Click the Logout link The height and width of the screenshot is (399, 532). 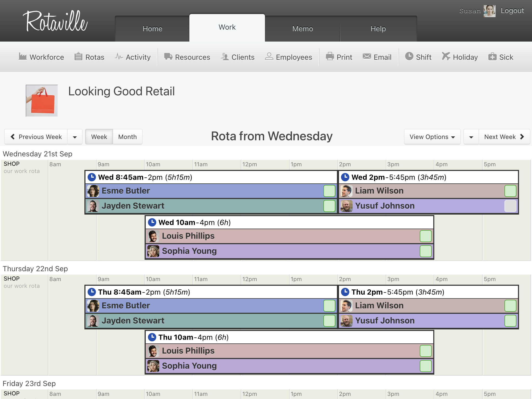click(512, 11)
